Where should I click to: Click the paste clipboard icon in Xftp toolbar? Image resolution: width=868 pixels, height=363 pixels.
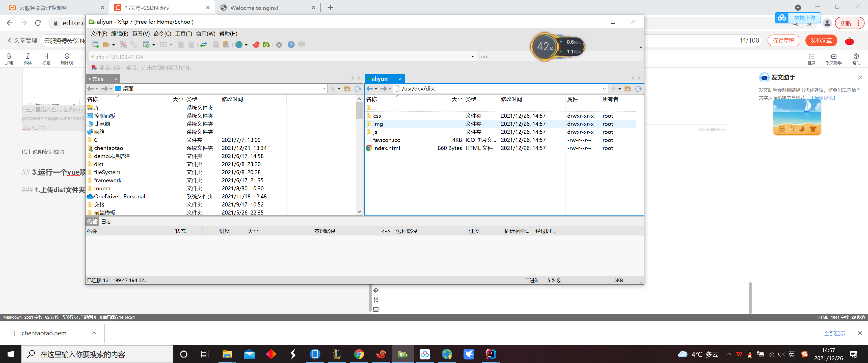click(226, 45)
